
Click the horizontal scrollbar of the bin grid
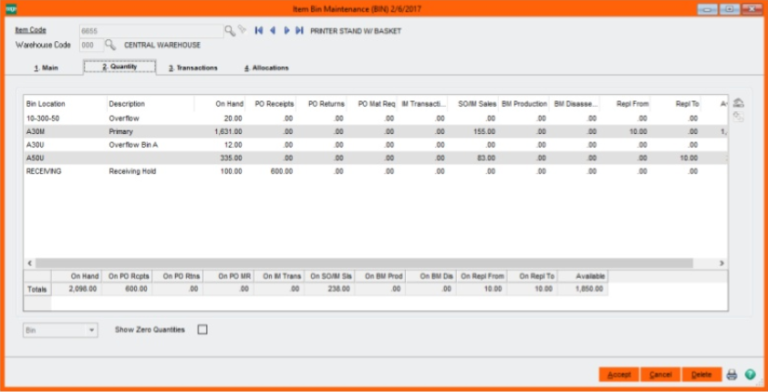pos(364,263)
